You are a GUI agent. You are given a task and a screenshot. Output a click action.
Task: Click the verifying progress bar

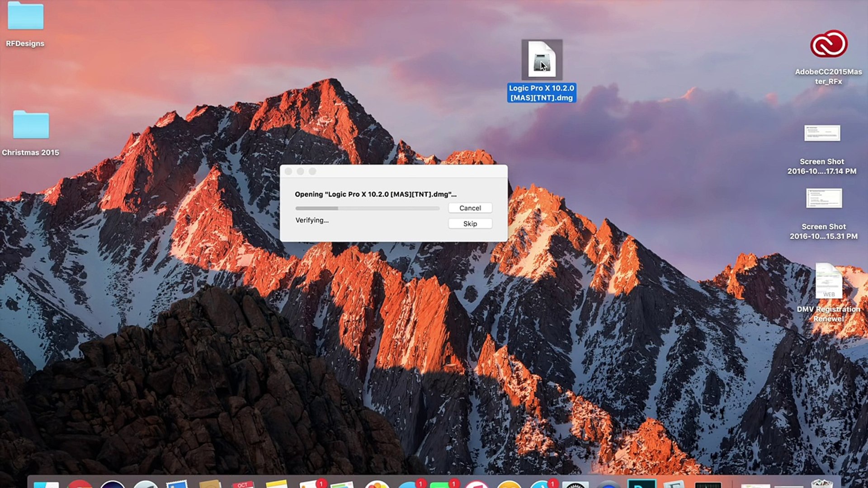tap(367, 208)
